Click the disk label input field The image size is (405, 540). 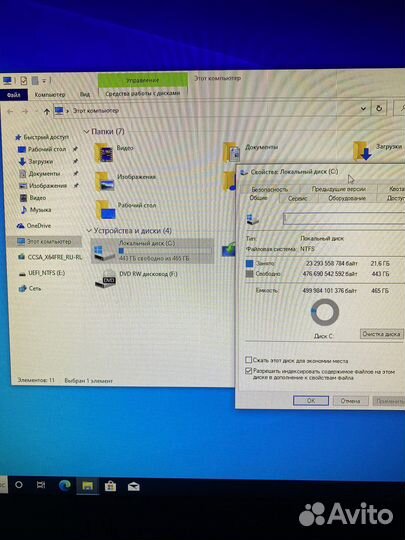coord(344,218)
